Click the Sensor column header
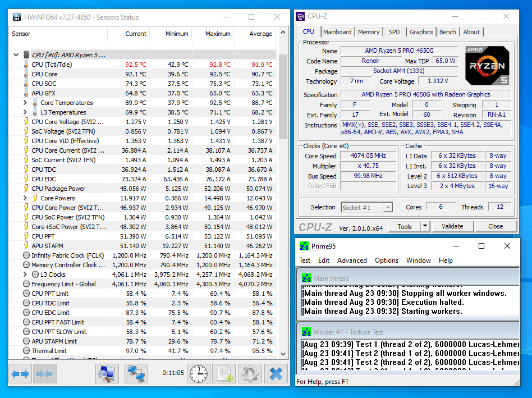The width and height of the screenshot is (532, 398). (58, 34)
